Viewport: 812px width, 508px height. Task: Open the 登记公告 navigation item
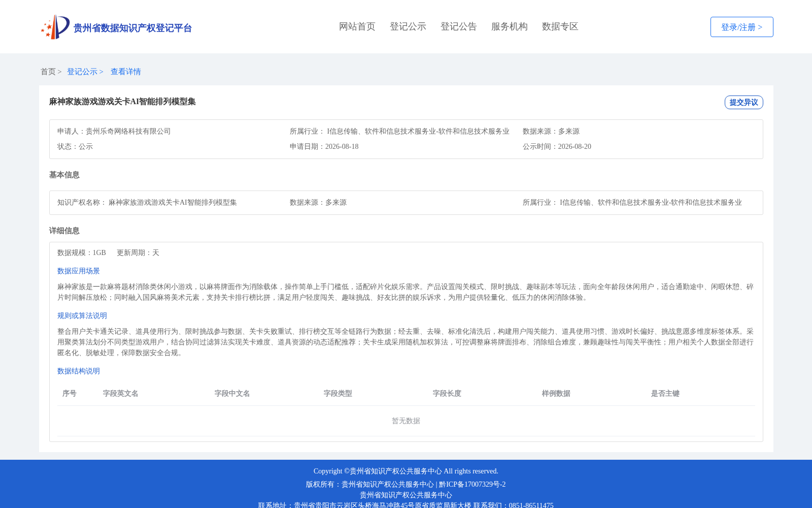[x=459, y=26]
